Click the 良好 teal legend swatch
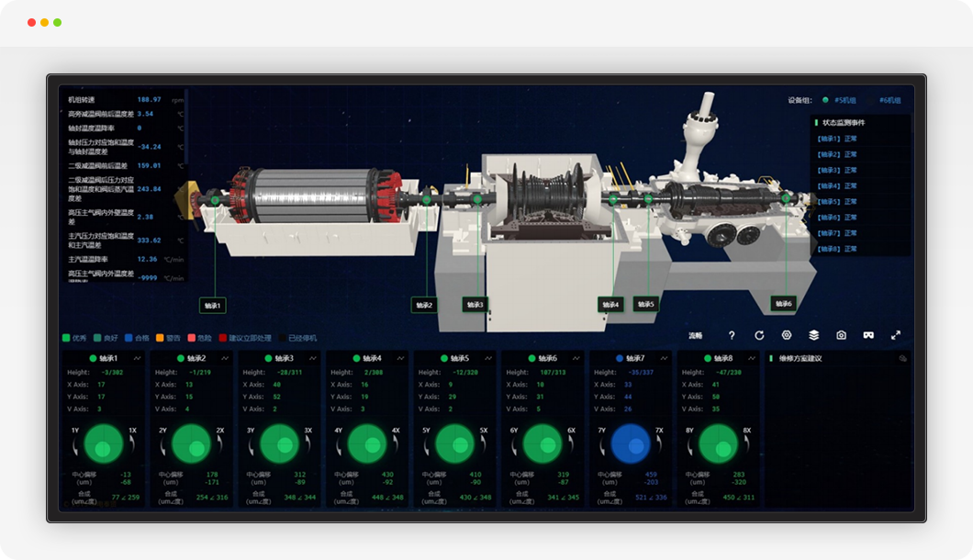 coord(97,338)
